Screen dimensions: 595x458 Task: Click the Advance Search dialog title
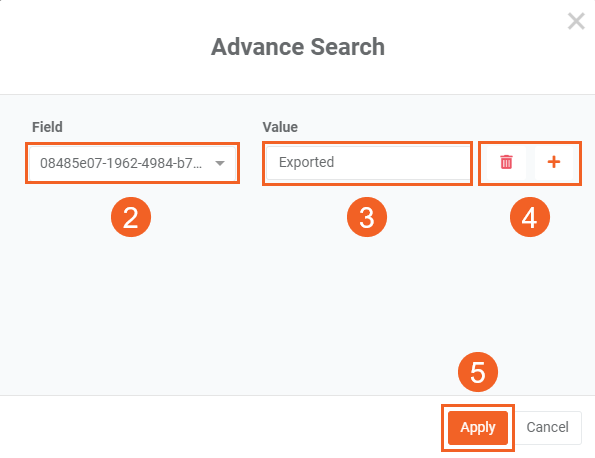298,47
